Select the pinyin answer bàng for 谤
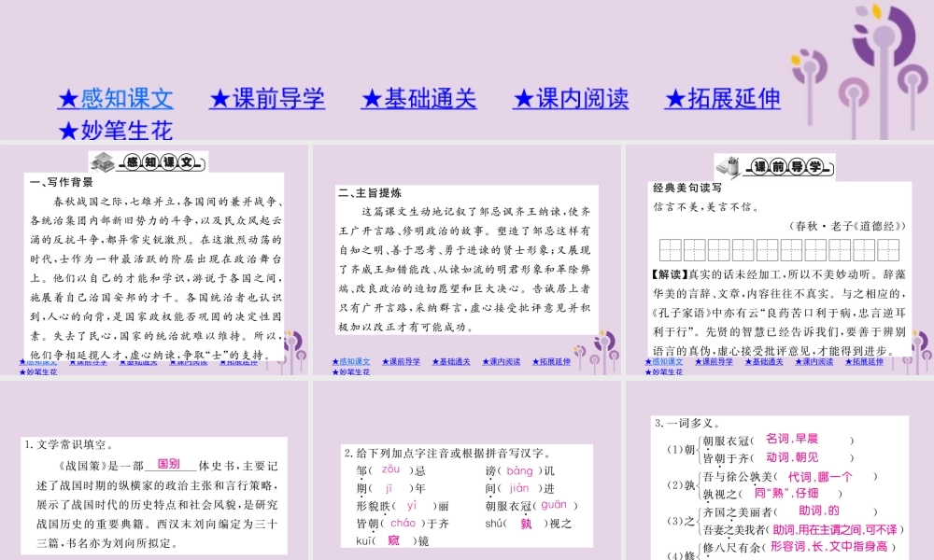The image size is (934, 560). click(519, 470)
